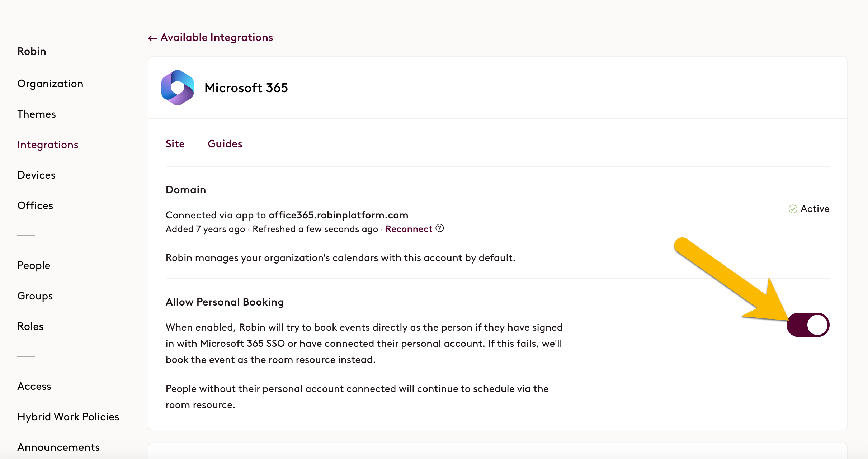The height and width of the screenshot is (459, 868).
Task: Open Themes in the sidebar
Action: pyautogui.click(x=37, y=114)
